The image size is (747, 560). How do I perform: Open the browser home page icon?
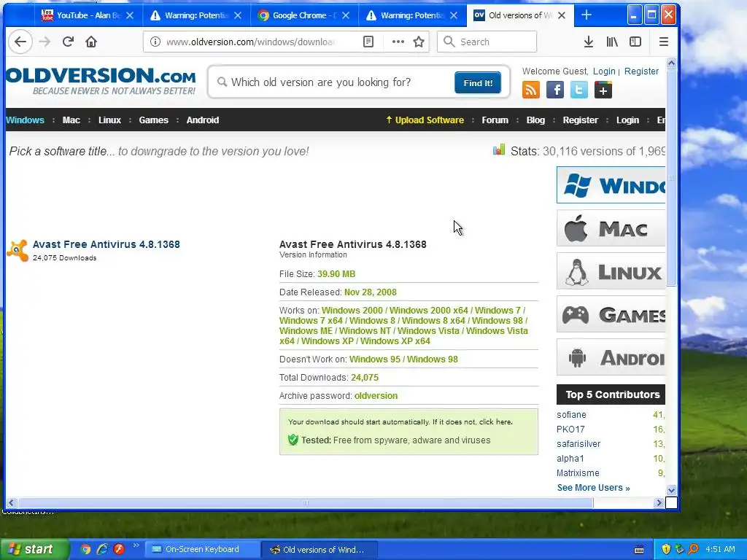pos(91,42)
